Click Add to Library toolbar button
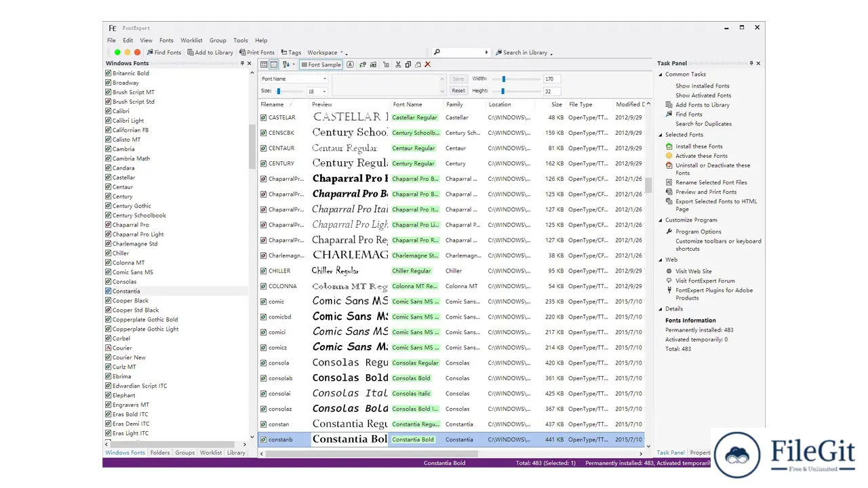 [x=210, y=52]
